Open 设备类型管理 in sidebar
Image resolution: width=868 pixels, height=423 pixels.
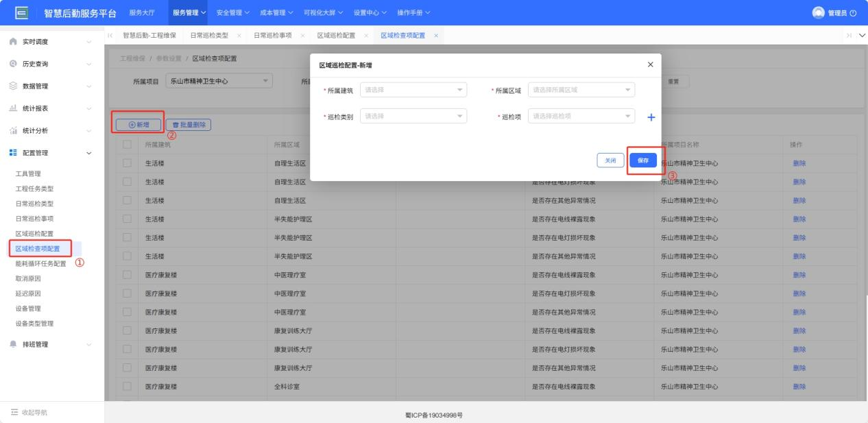tap(34, 323)
